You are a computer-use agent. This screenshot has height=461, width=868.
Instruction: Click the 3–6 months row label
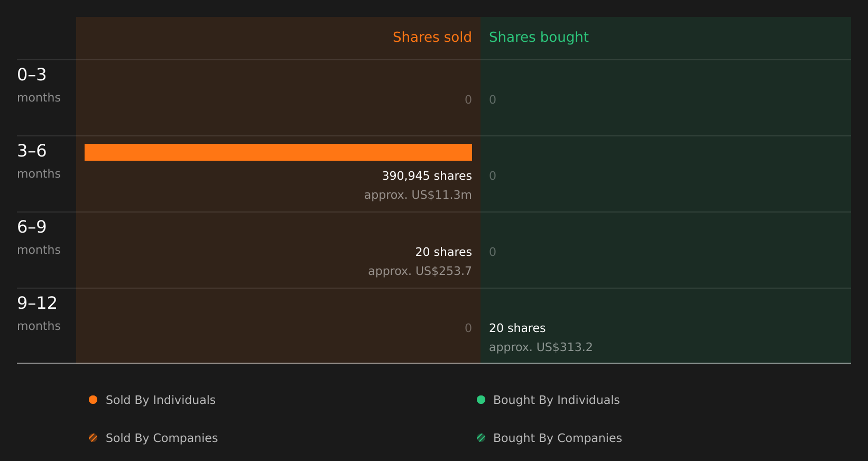coord(39,161)
